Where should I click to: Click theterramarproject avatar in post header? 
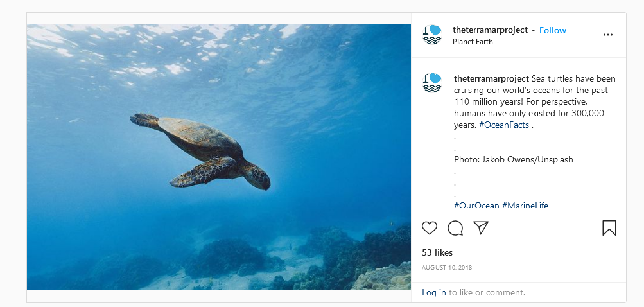point(432,35)
